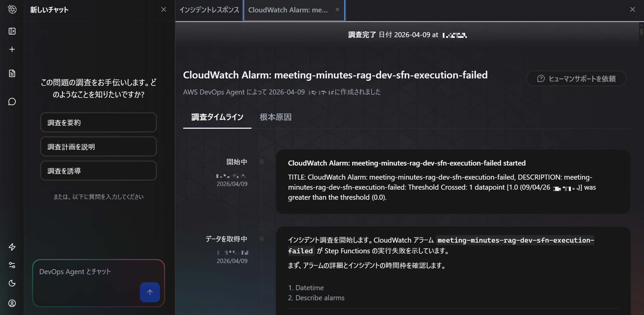Select the 根本原因 tab
The image size is (644, 315).
pos(275,117)
